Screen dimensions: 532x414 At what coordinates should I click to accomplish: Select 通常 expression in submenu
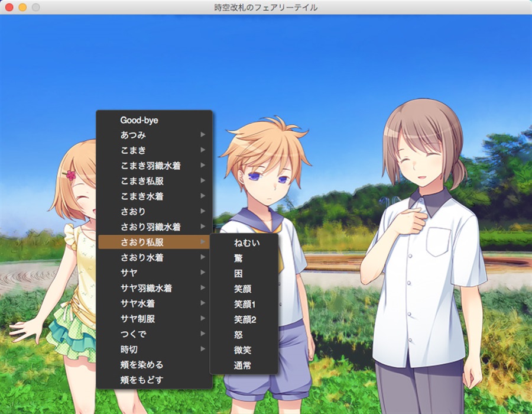click(244, 366)
